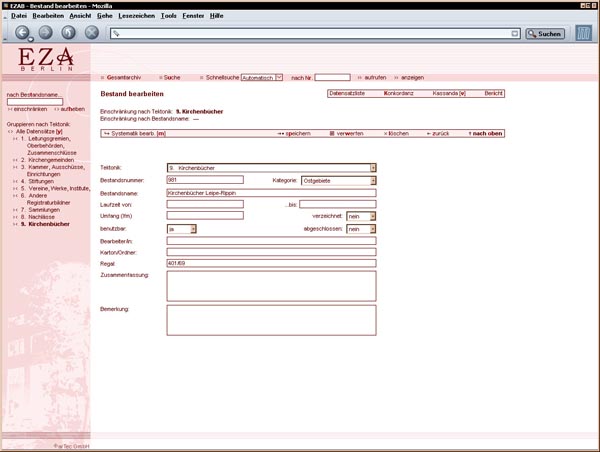Open the Ansicht menu
This screenshot has width=600, height=452.
pyautogui.click(x=80, y=16)
